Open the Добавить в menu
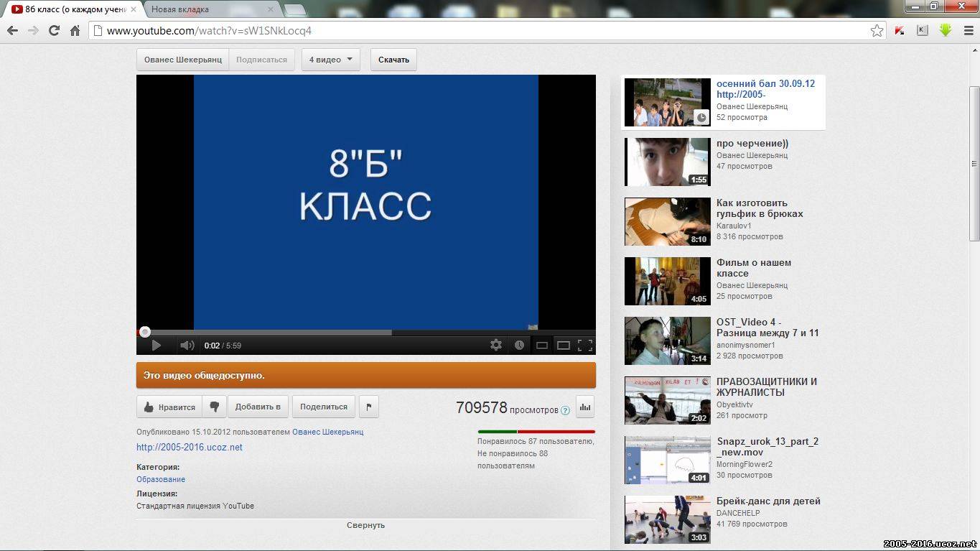This screenshot has width=980, height=551. pyautogui.click(x=258, y=407)
